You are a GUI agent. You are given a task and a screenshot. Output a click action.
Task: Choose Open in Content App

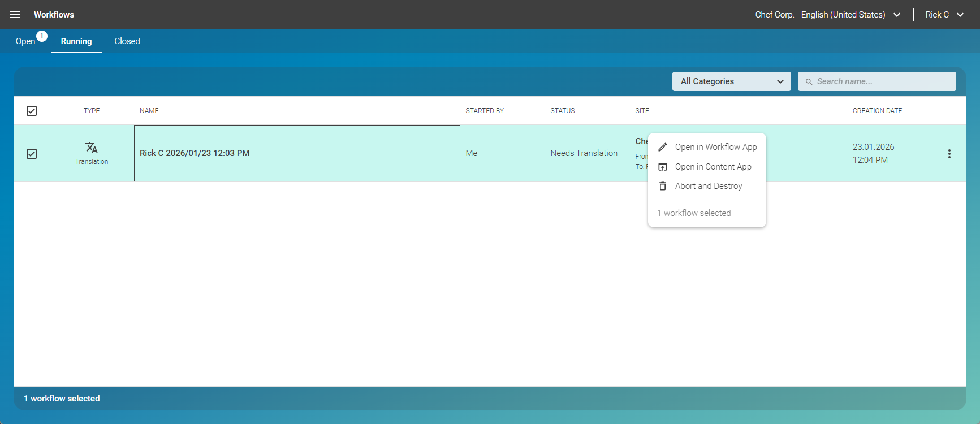707,167
